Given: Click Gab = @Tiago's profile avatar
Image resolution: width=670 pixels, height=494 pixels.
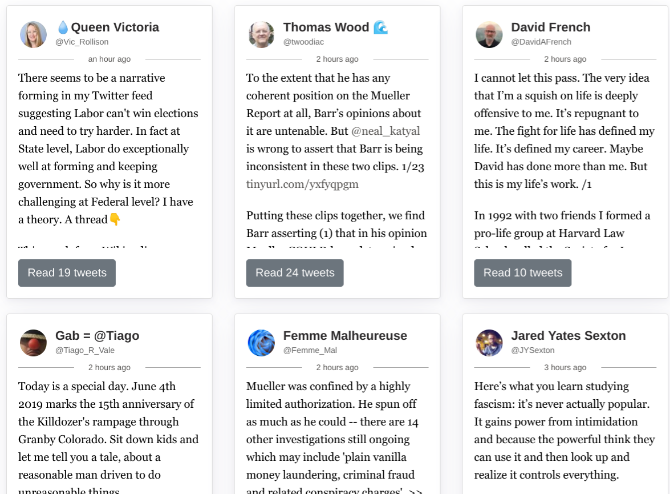Looking at the screenshot, I should pos(33,343).
